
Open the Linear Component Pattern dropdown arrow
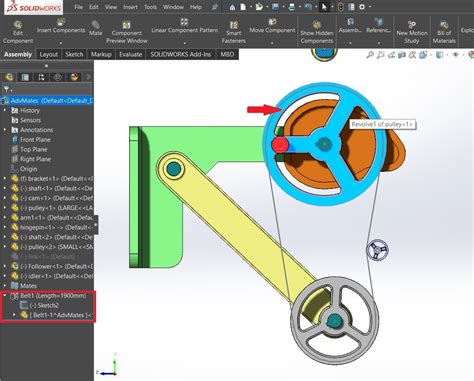coord(184,43)
